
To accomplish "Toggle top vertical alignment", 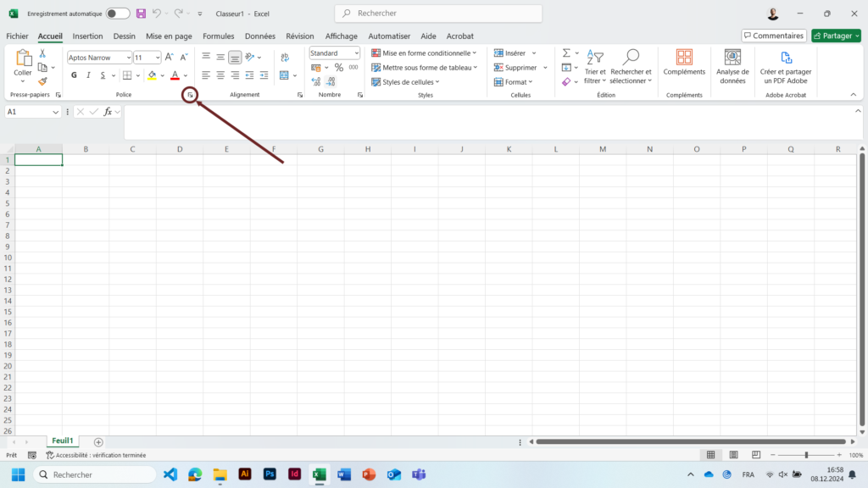I will pos(206,57).
